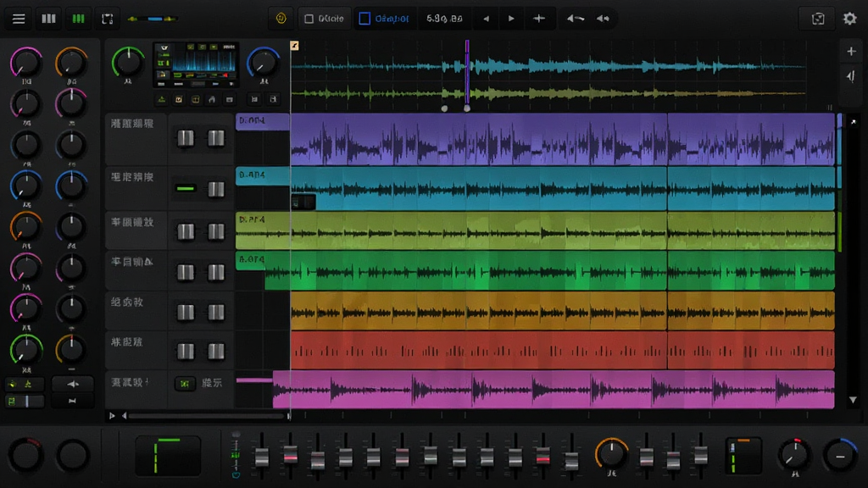Click the orange-ringed knob in the mixer strip
The height and width of the screenshot is (488, 868).
tap(612, 454)
